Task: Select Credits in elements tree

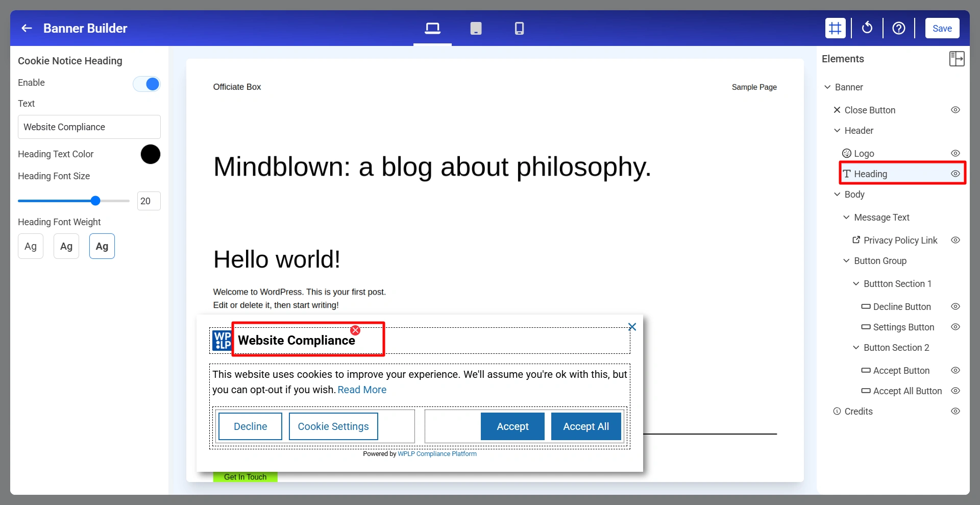Action: pyautogui.click(x=858, y=411)
